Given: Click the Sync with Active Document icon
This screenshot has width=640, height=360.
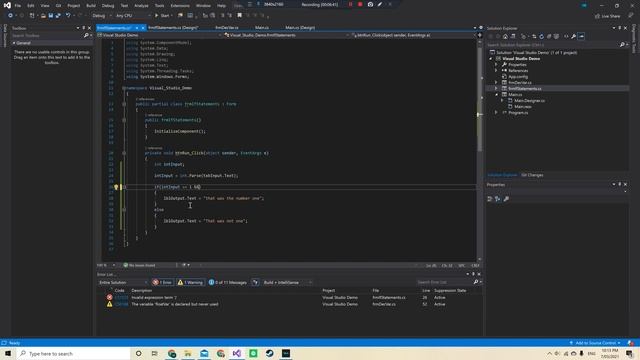Looking at the screenshot, I should pos(534,36).
